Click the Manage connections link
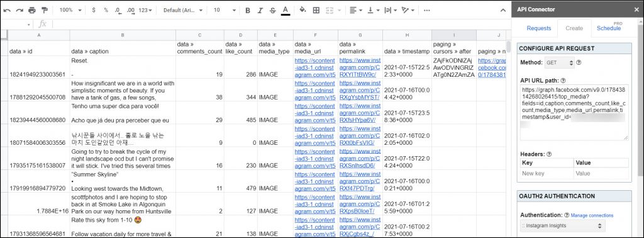Image resolution: width=644 pixels, height=238 pixels. tap(592, 215)
